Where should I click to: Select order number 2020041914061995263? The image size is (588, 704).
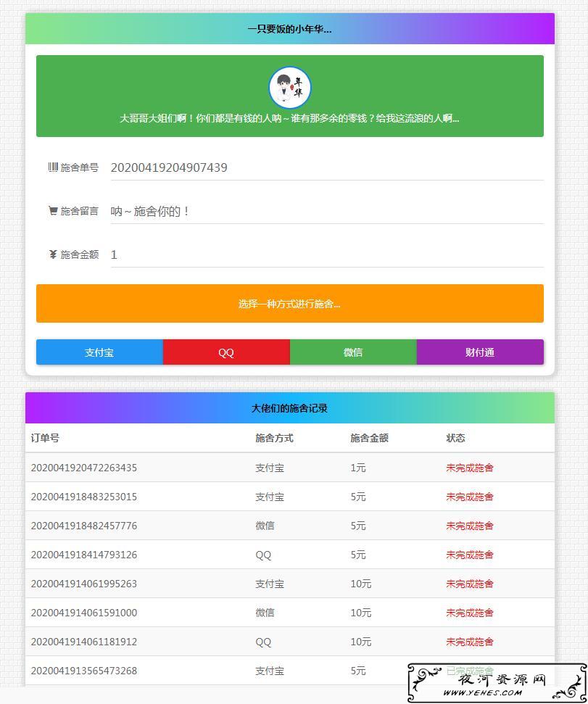(x=84, y=584)
